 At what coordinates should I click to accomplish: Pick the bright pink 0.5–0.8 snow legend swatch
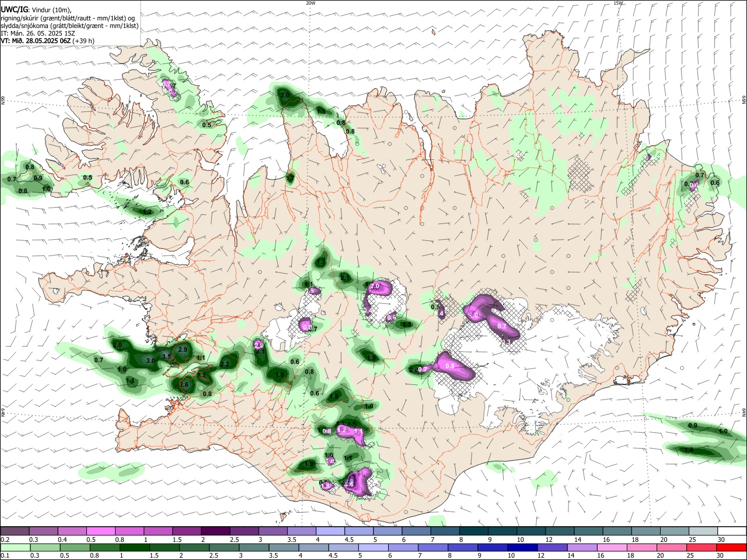click(x=100, y=531)
